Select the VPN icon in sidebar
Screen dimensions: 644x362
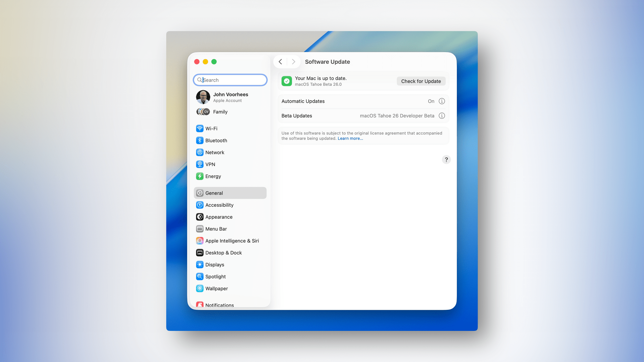coord(200,164)
